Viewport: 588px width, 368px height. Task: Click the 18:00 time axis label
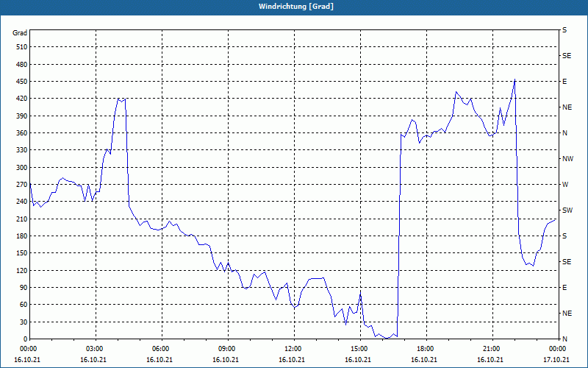[426, 348]
